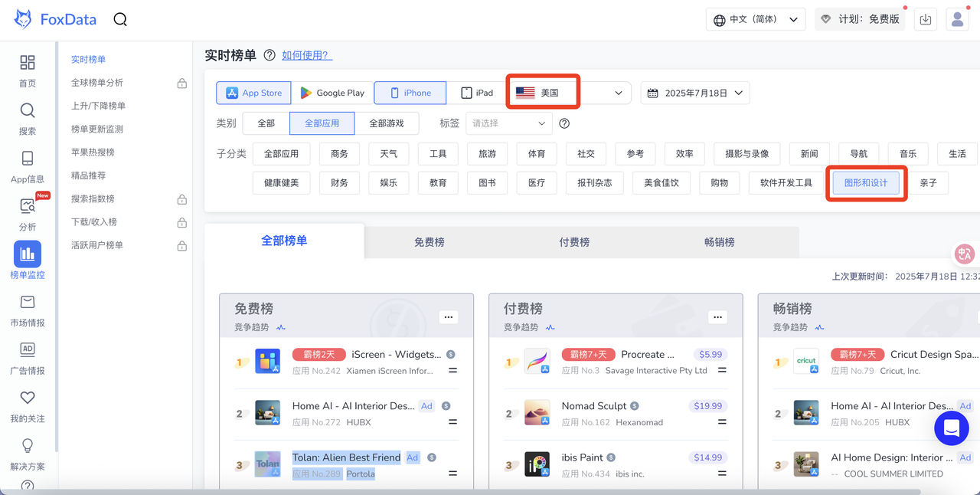The image size is (980, 495).
Task: Switch to the 畅销榜 tab
Action: 720,242
